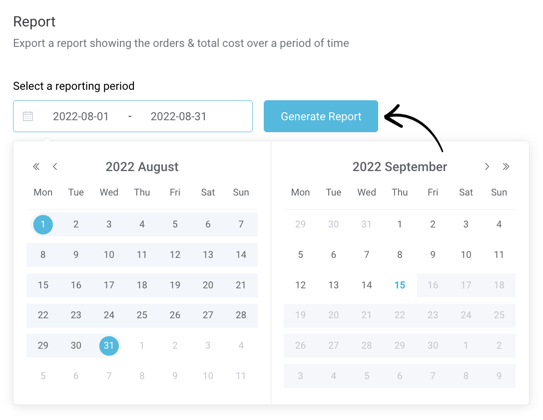This screenshot has width=543, height=420.
Task: Select September 5 in right calendar
Action: point(301,255)
